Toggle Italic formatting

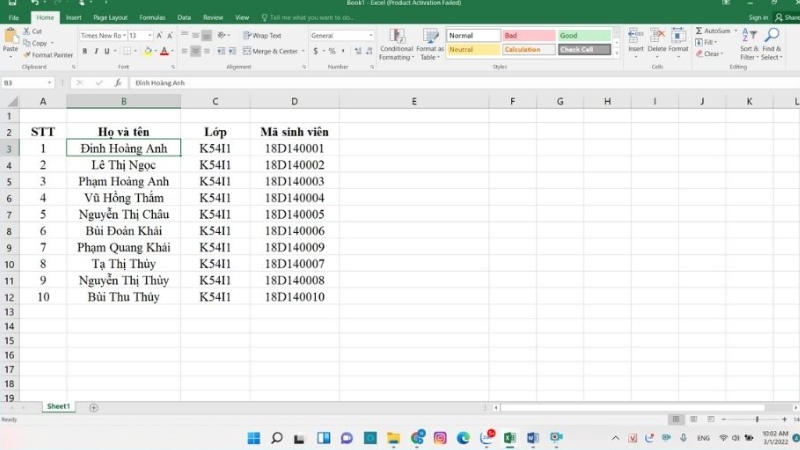[95, 51]
